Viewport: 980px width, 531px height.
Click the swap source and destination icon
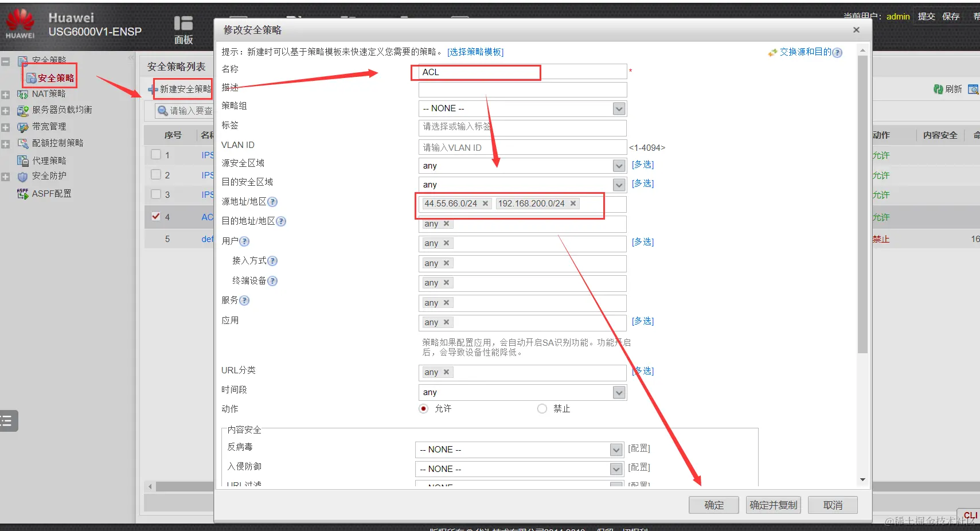point(772,52)
